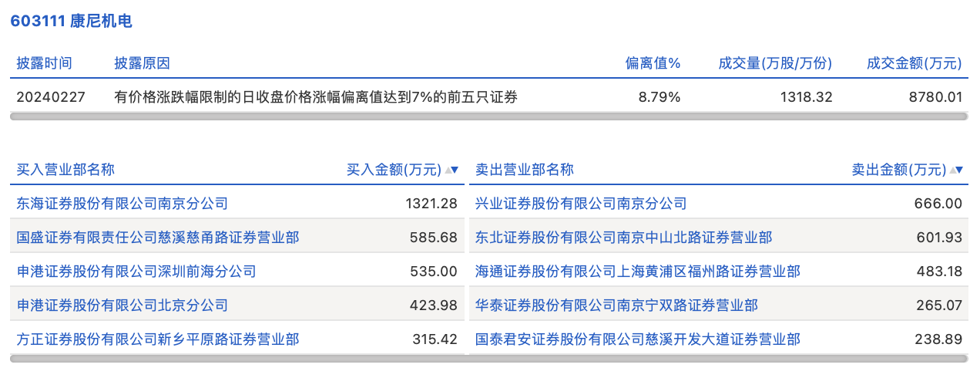Image resolution: width=980 pixels, height=378 pixels.
Task: Open 国盛证券慈溪慈甬路证券营业部 link
Action: (158, 238)
